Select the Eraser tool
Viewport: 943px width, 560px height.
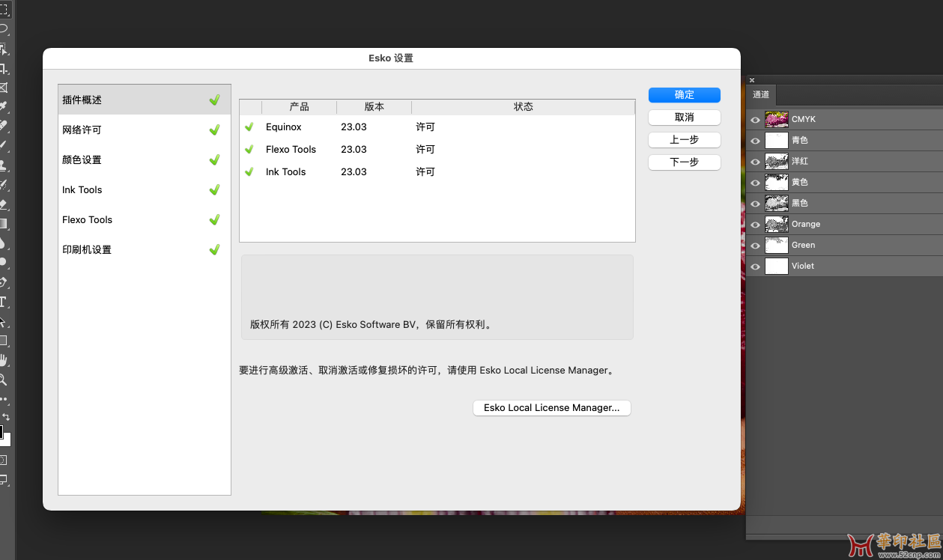[x=3, y=204]
